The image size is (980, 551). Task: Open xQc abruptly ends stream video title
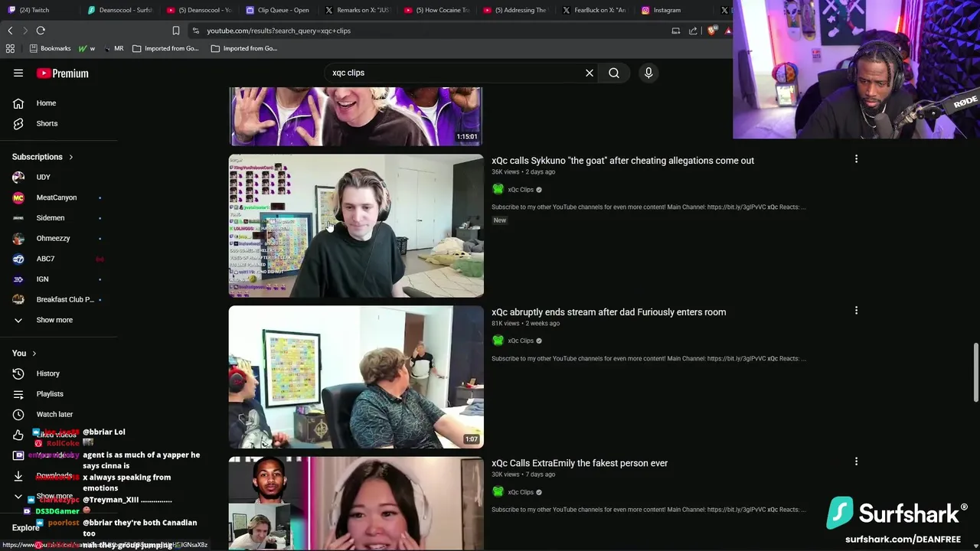pyautogui.click(x=609, y=312)
